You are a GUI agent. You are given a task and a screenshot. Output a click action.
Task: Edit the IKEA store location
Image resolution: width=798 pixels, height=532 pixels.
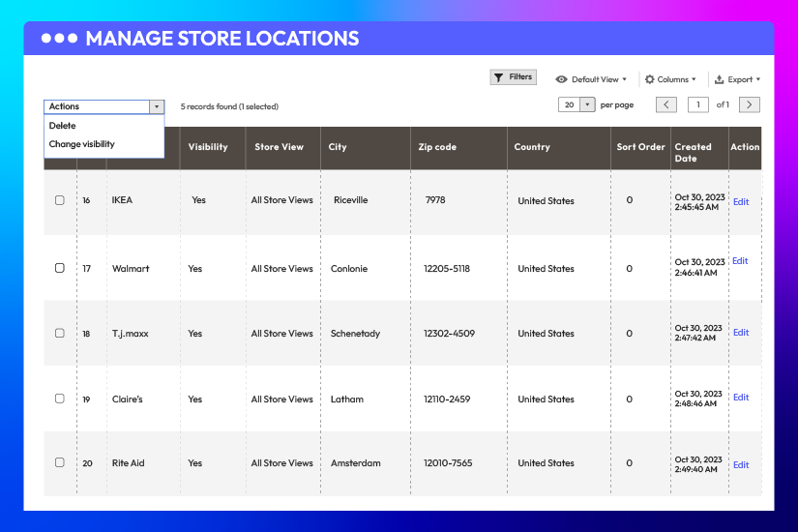[741, 201]
